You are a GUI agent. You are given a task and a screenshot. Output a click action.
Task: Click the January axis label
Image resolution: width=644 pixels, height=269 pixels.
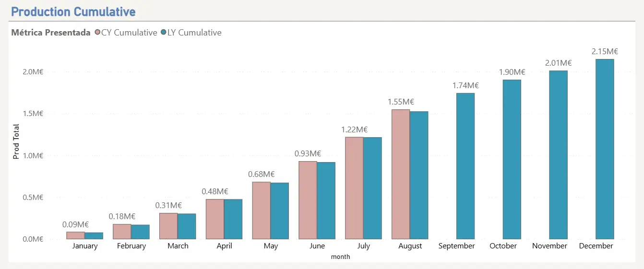click(85, 246)
